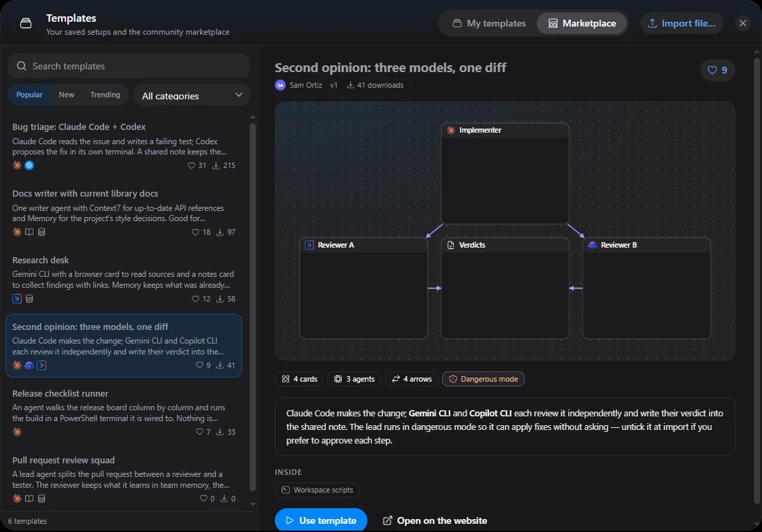Image resolution: width=762 pixels, height=532 pixels.
Task: Open the Research desk template
Action: point(123,279)
